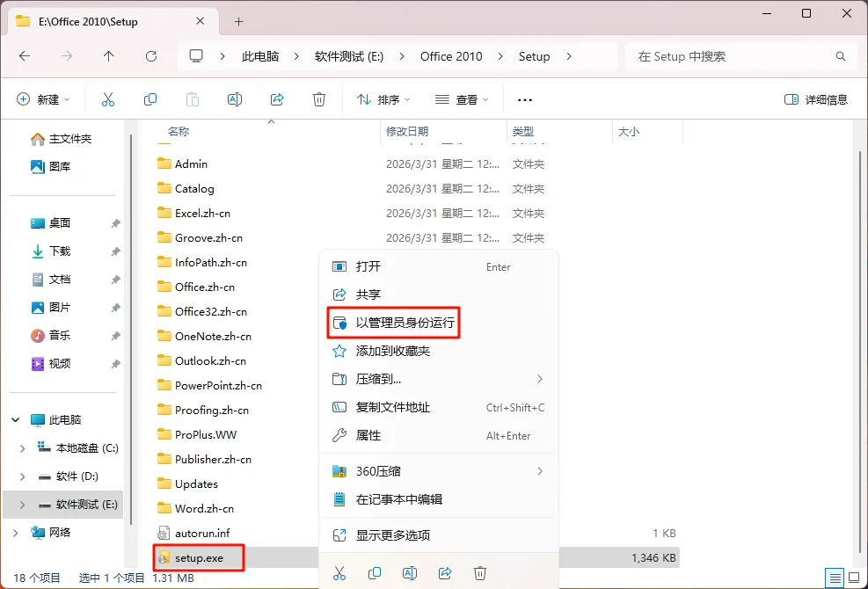
Task: Click the copy icon at context menu bottom
Action: 375,573
